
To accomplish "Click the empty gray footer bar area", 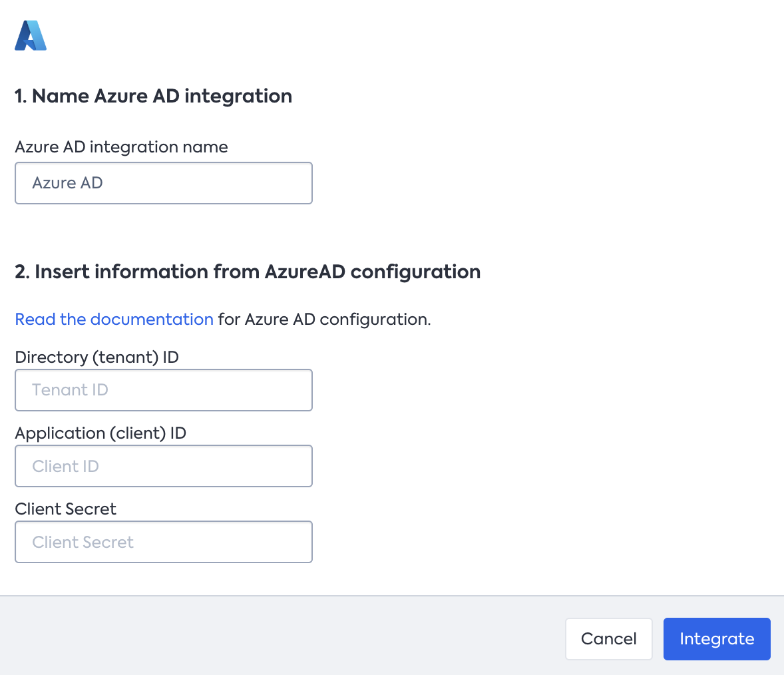I will pyautogui.click(x=280, y=636).
